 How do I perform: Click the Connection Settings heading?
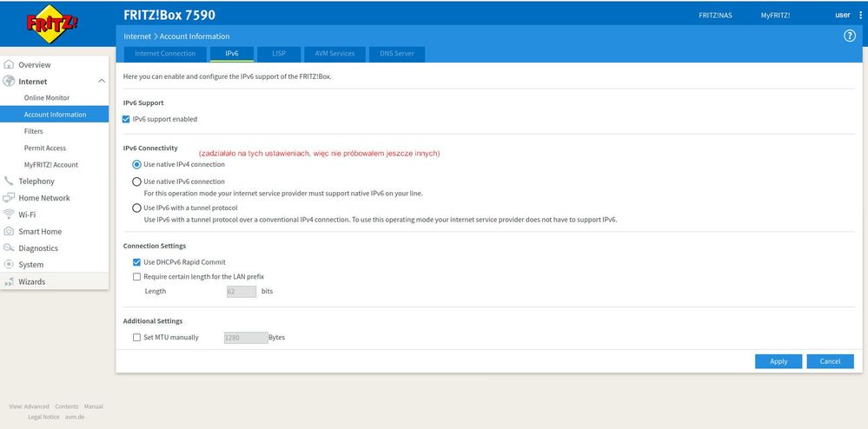[155, 246]
